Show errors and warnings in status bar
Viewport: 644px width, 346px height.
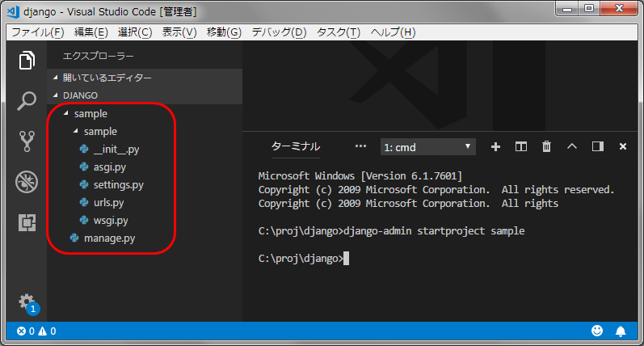coord(36,331)
